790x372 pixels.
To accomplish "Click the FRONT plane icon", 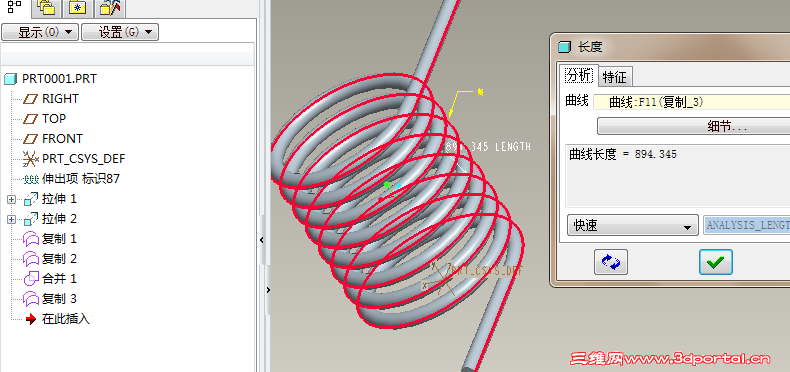I will click(x=31, y=139).
